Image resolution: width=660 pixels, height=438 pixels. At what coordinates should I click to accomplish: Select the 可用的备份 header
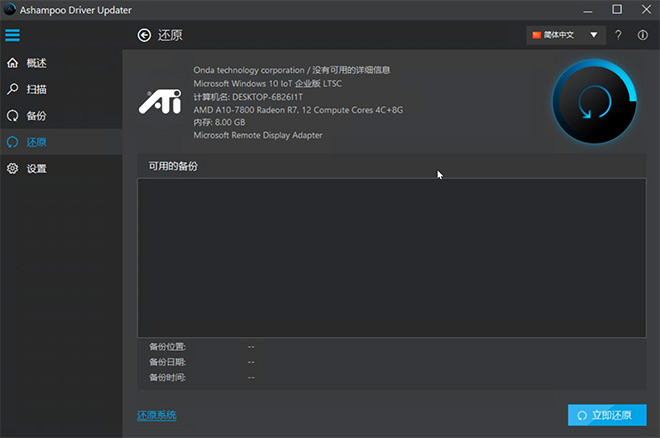173,166
